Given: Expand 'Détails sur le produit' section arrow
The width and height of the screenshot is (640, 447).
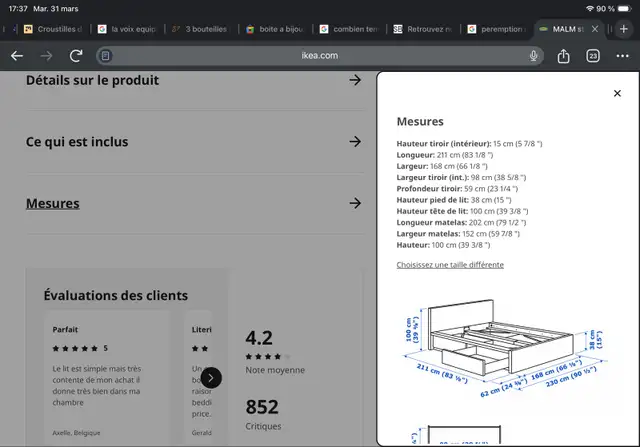Looking at the screenshot, I should click(355, 80).
